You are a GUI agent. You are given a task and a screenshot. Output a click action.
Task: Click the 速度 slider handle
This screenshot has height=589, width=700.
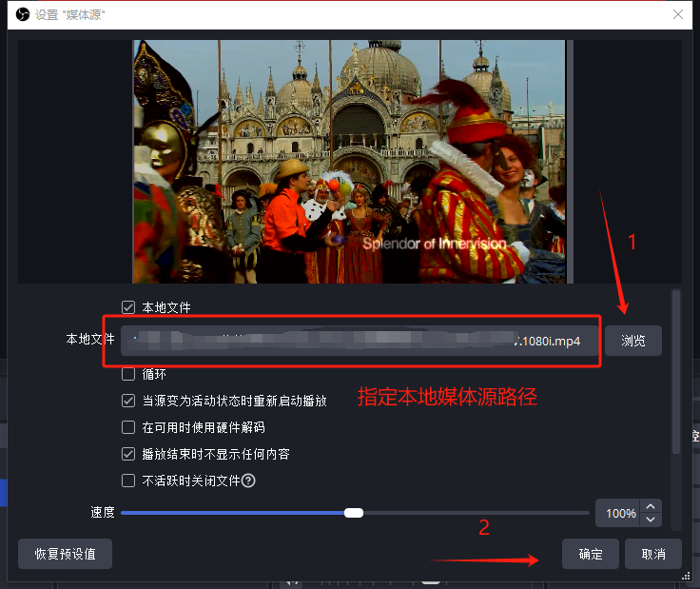pyautogui.click(x=354, y=513)
